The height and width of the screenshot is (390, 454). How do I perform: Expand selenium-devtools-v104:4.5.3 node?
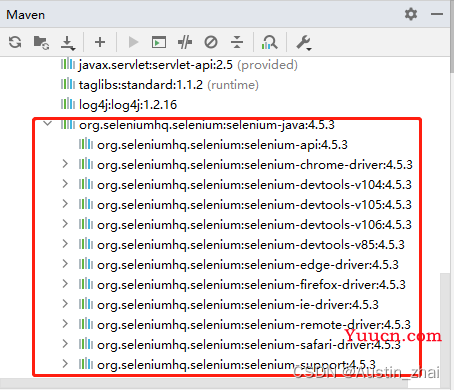tap(65, 184)
